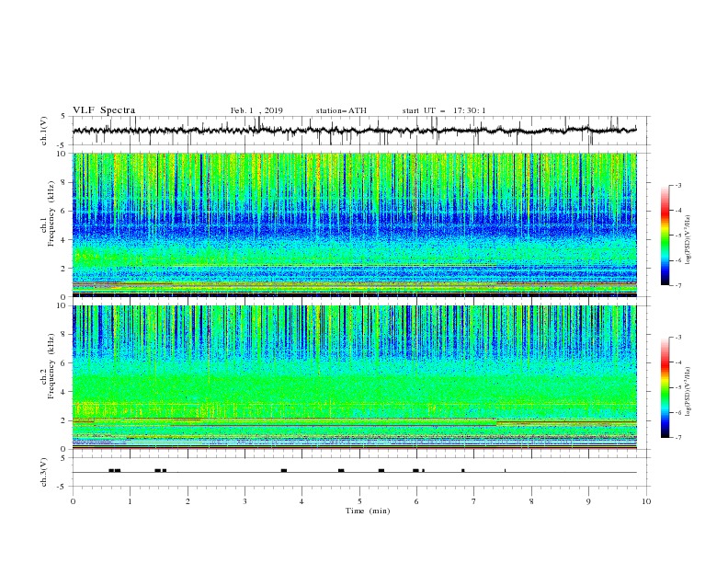Select the ch.2 colorbar "log(PSD)(V²/Hz)" label
This screenshot has width=728, height=563.
tap(688, 391)
